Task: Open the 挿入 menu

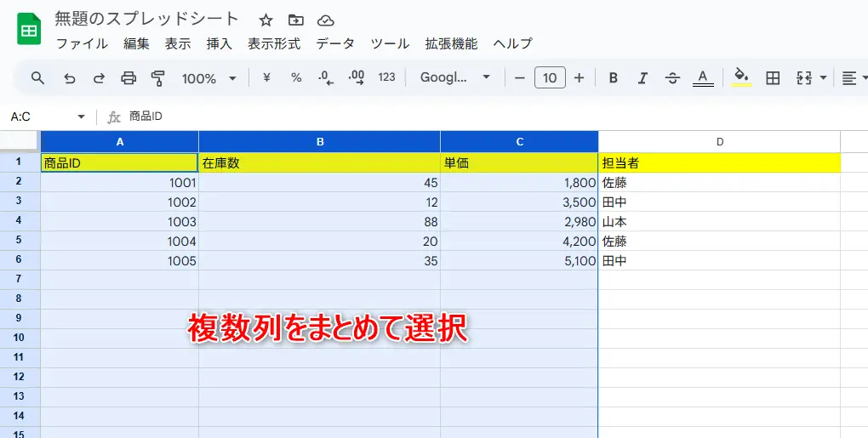Action: pos(219,43)
